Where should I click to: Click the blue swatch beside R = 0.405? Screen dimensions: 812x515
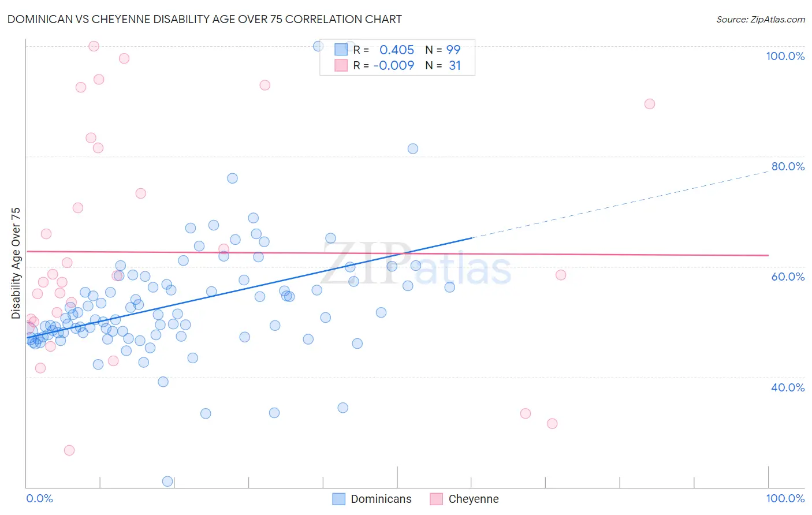[341, 50]
